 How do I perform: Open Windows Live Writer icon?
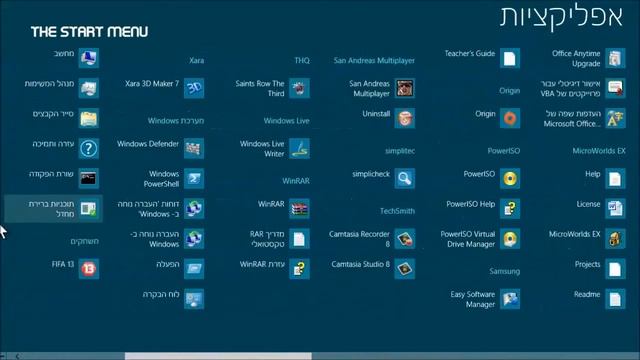(299, 149)
